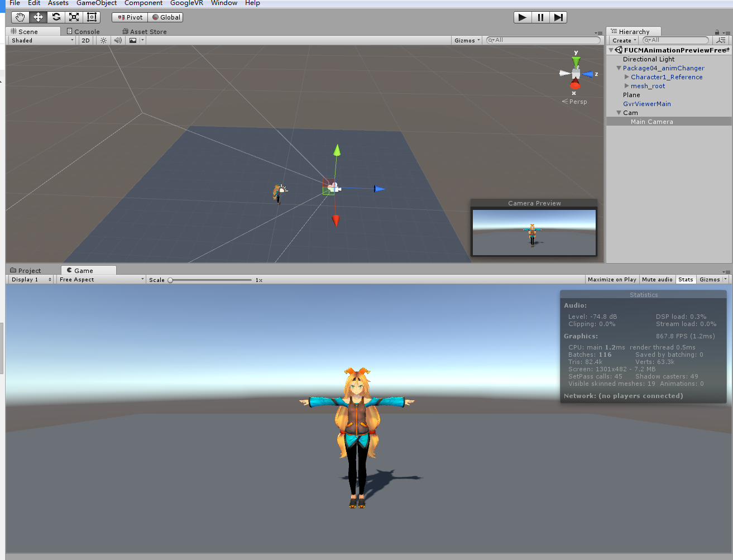
Task: Adjust the Game view Scale slider
Action: [x=210, y=280]
